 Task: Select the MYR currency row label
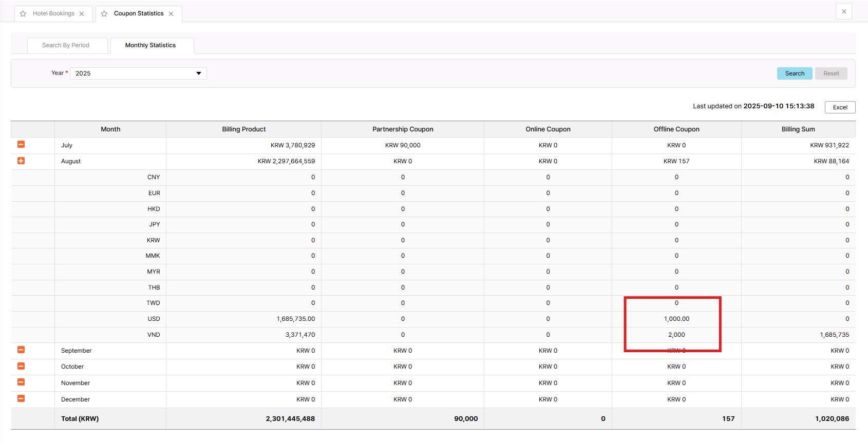154,272
